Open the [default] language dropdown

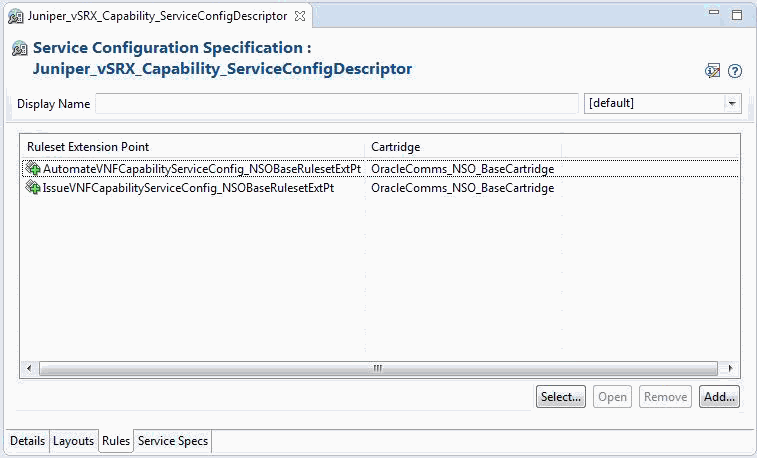coord(732,104)
